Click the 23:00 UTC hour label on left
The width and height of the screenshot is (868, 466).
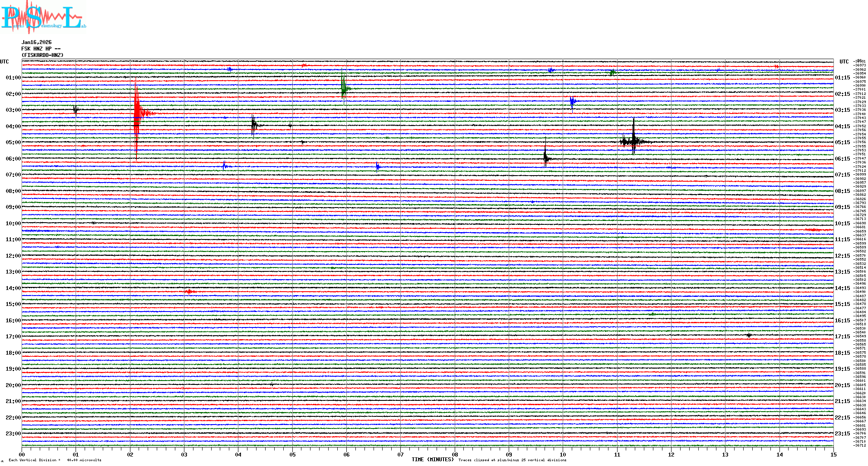click(x=13, y=434)
